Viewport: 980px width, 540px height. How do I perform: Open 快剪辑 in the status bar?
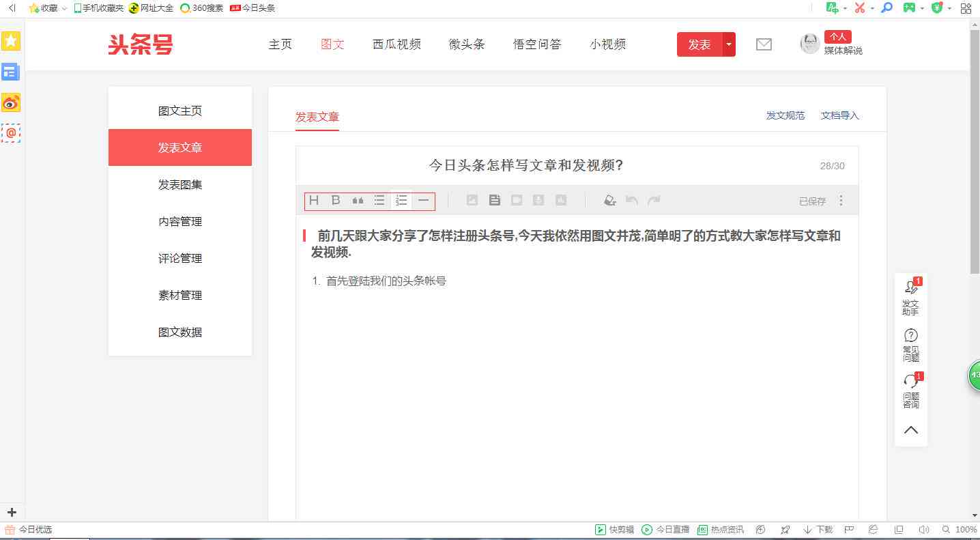pyautogui.click(x=614, y=530)
